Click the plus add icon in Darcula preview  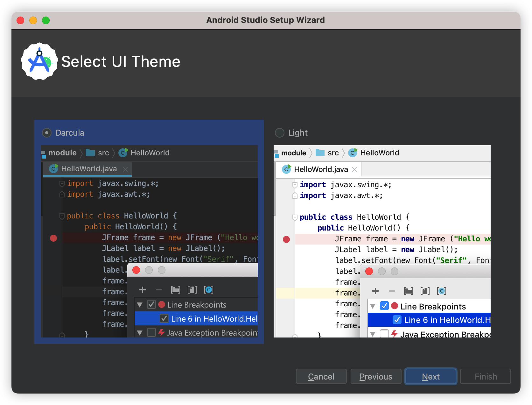(x=143, y=290)
